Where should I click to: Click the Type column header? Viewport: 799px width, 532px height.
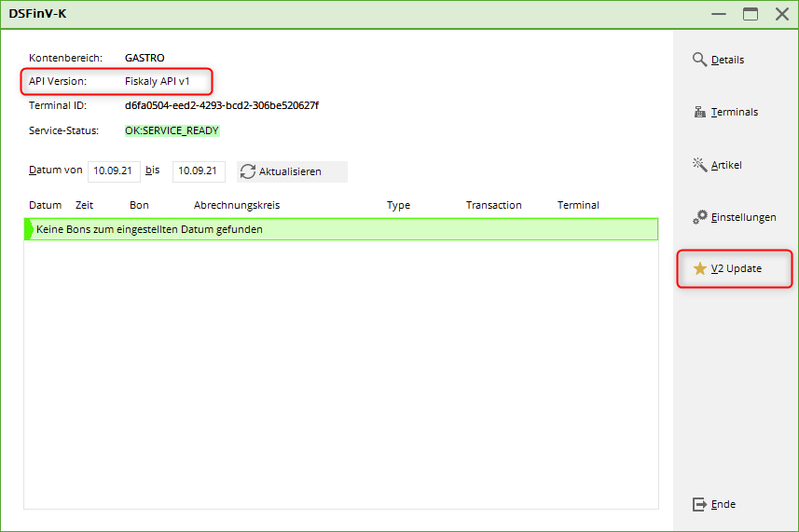coord(398,205)
